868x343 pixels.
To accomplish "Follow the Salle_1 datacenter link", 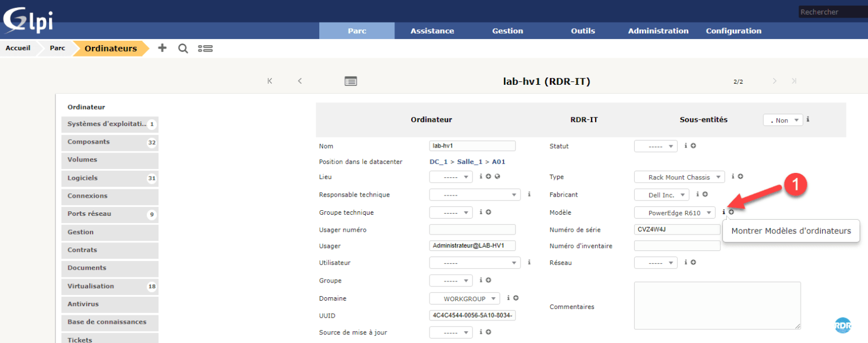I will click(470, 162).
